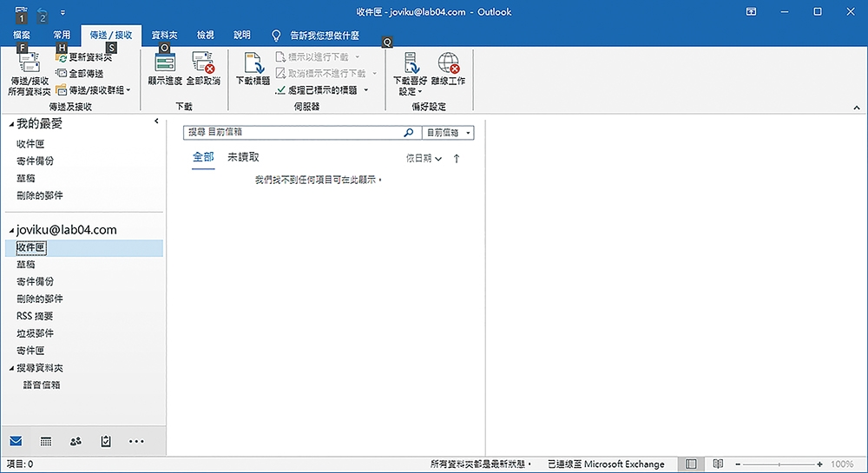Open 下載喜好設定 dropdown
The image size is (868, 473).
[x=411, y=74]
